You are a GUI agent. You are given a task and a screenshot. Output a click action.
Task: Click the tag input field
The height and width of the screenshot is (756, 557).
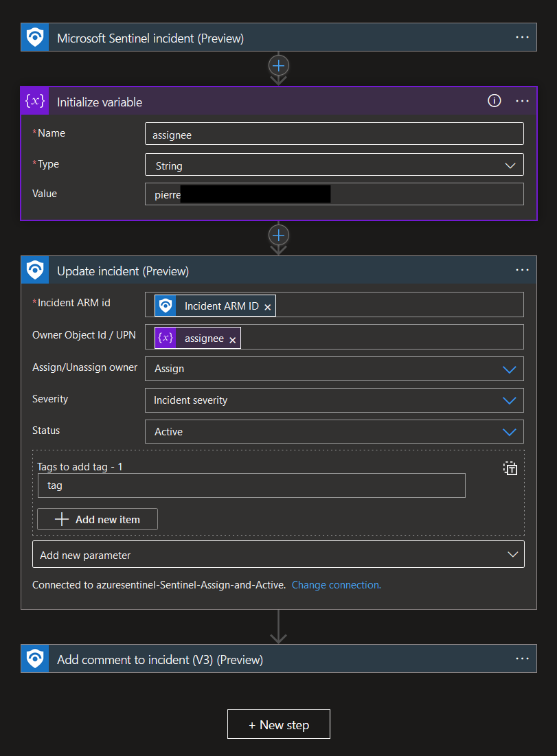click(x=251, y=485)
